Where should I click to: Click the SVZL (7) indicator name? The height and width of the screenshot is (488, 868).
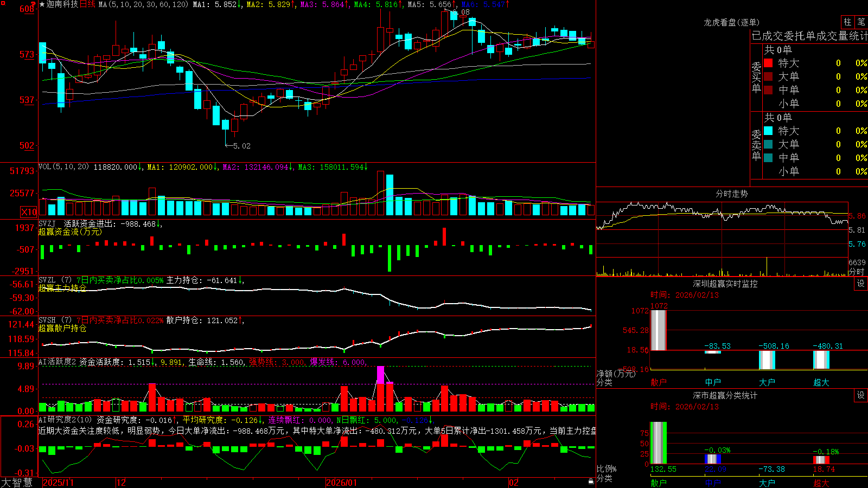click(55, 280)
